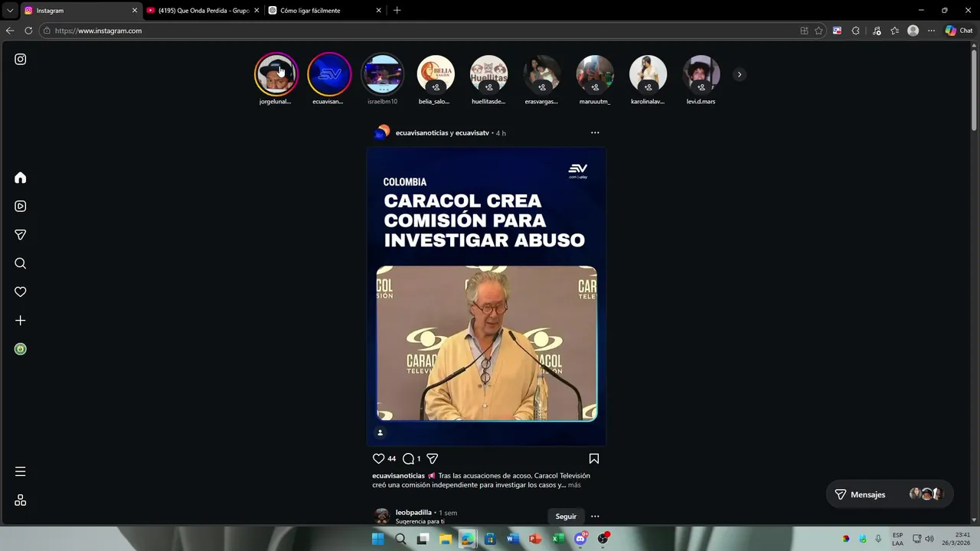Open three-dot options for the ecuavisanoticias post
The width and height of the screenshot is (980, 551).
pos(595,132)
